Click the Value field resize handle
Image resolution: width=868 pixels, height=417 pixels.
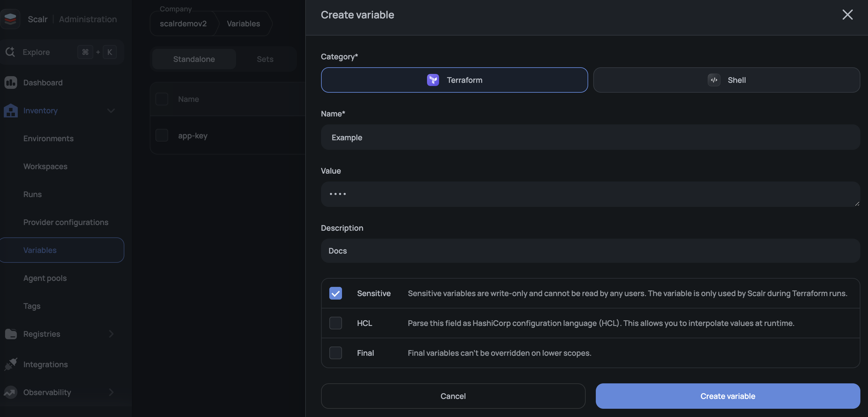[x=857, y=203]
